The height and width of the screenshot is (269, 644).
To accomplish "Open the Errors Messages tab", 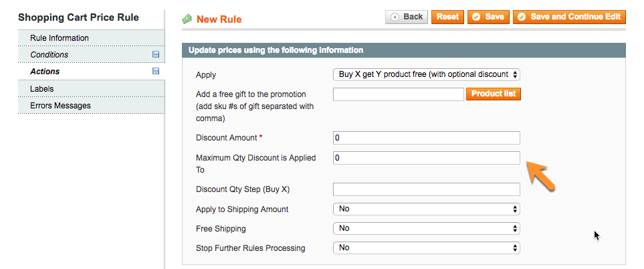I will click(60, 106).
